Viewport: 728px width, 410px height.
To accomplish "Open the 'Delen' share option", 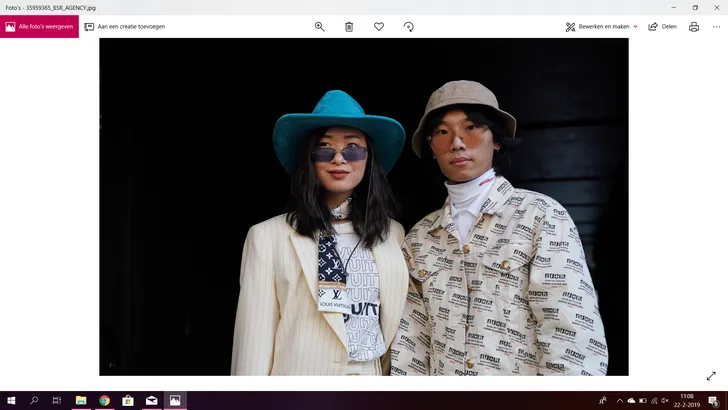I will (x=663, y=27).
